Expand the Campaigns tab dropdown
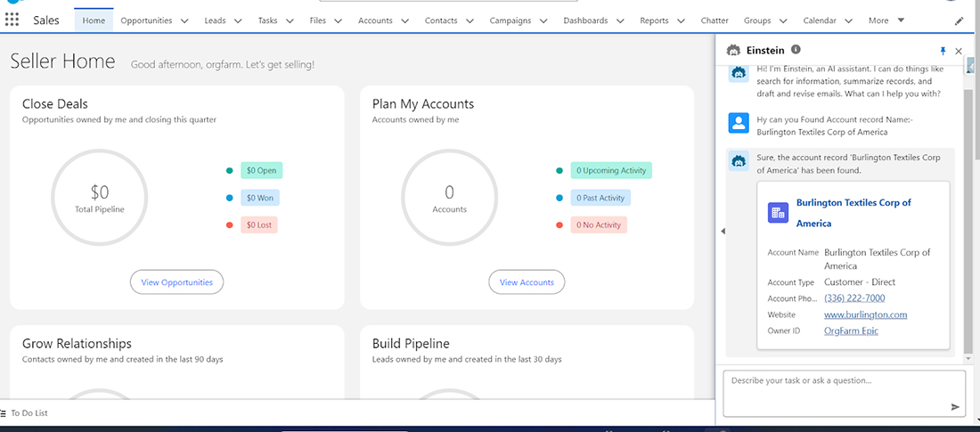980x432 pixels. 543,20
